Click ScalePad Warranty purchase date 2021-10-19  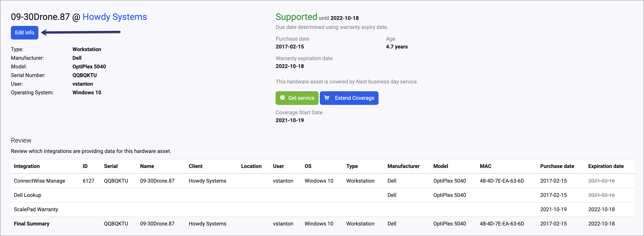click(x=553, y=209)
